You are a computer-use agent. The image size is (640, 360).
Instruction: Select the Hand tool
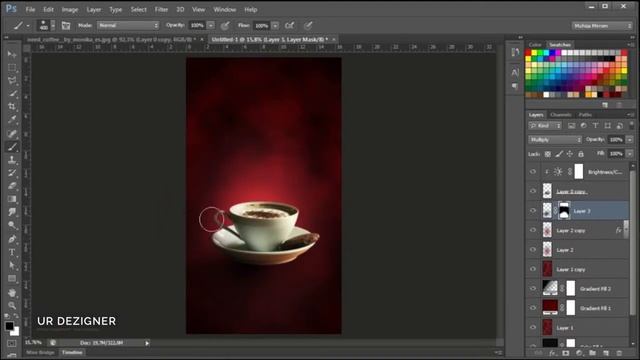(x=12, y=292)
